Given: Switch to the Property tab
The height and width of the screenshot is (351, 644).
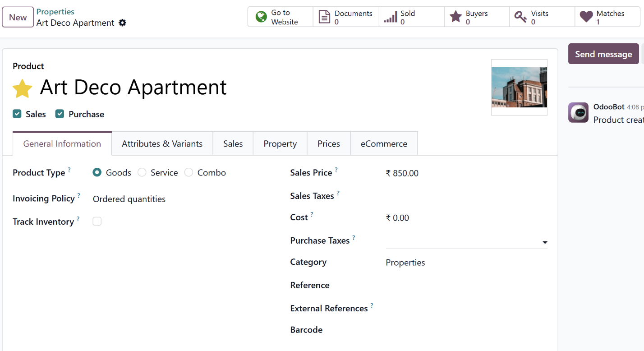Looking at the screenshot, I should 280,143.
